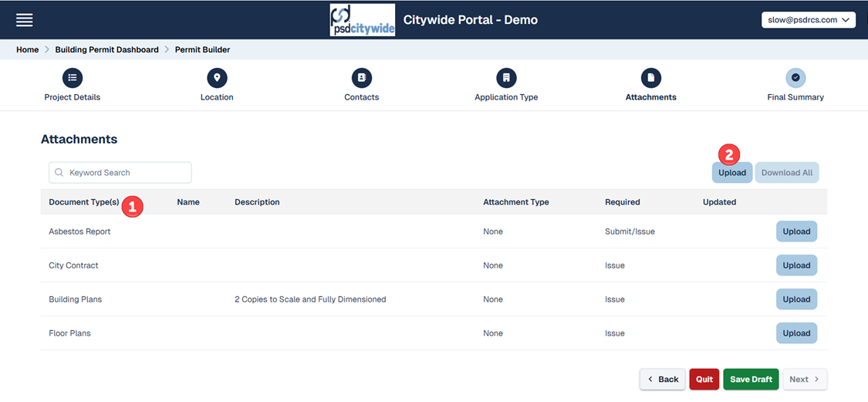
Task: Click '2 Copies to Scale and Fully Dimensioned' text
Action: (310, 299)
